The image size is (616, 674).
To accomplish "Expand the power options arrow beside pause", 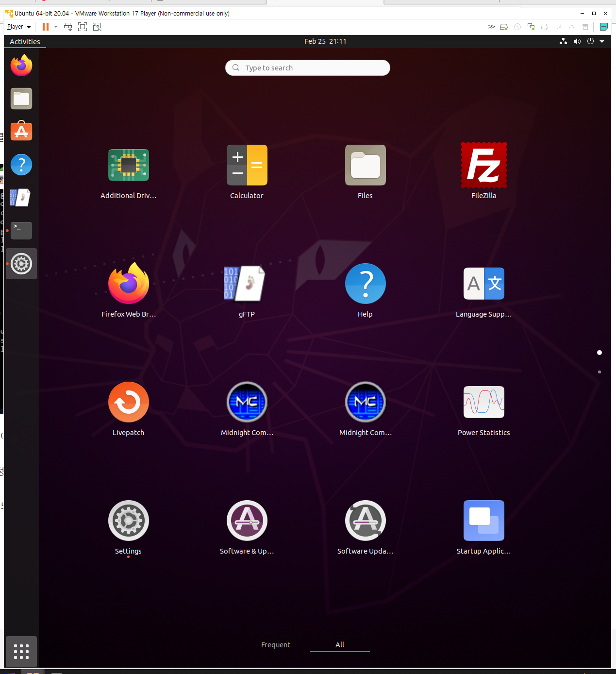I will point(56,27).
